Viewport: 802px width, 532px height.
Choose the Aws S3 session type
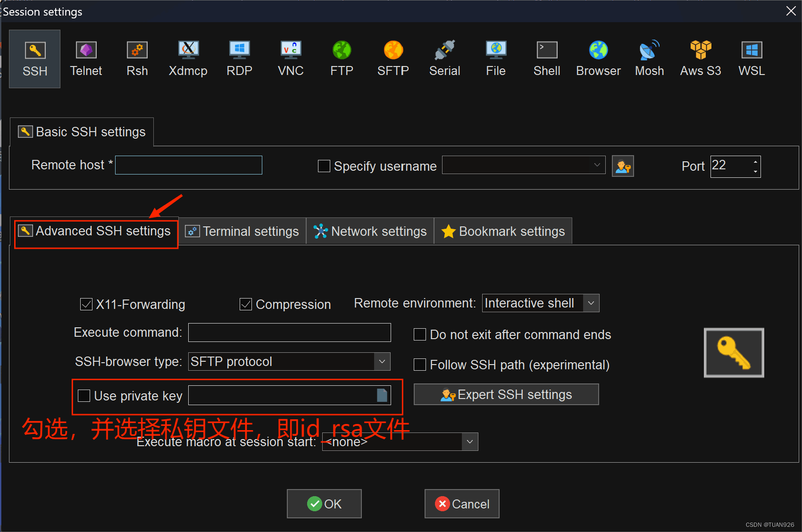tap(701, 58)
